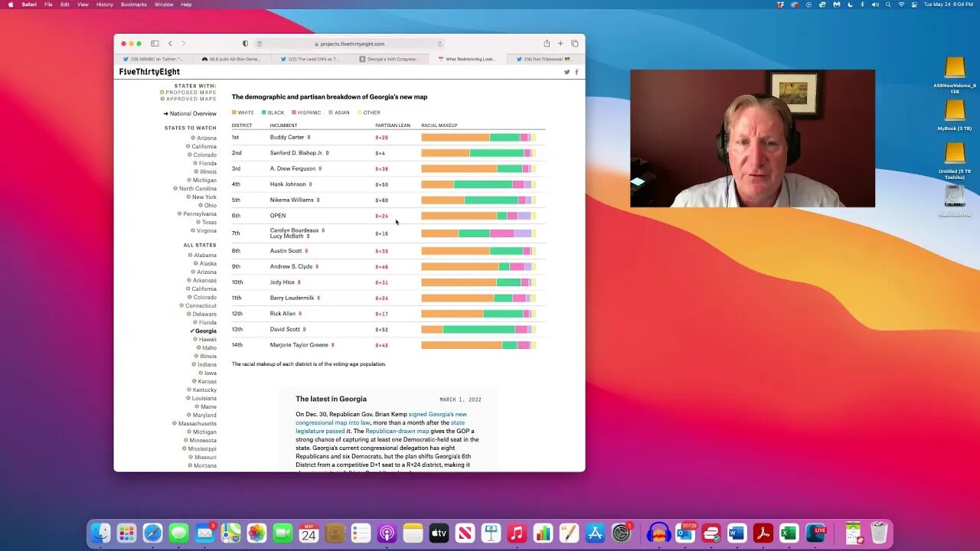Open the MyBook (3 TB) drive
980x551 pixels.
[955, 116]
